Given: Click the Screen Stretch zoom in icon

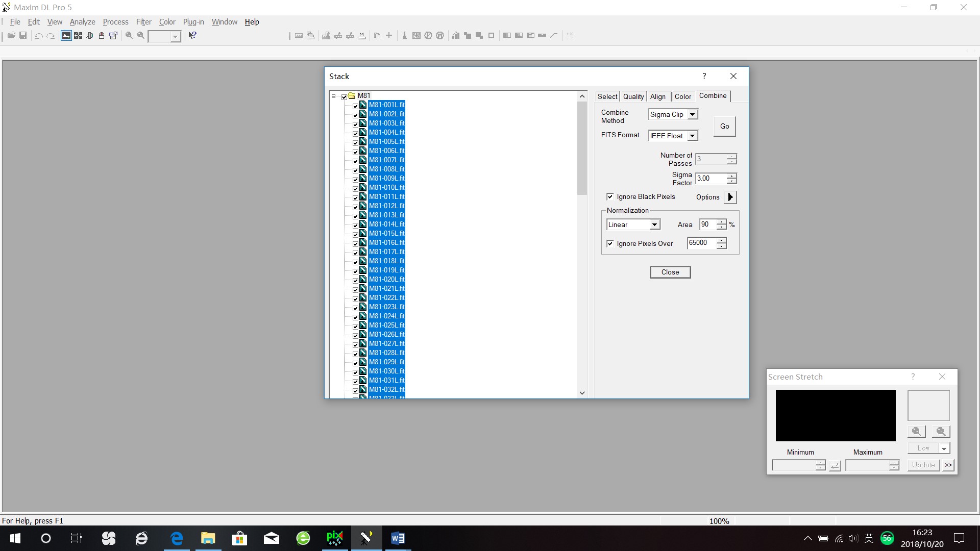Looking at the screenshot, I should [916, 431].
